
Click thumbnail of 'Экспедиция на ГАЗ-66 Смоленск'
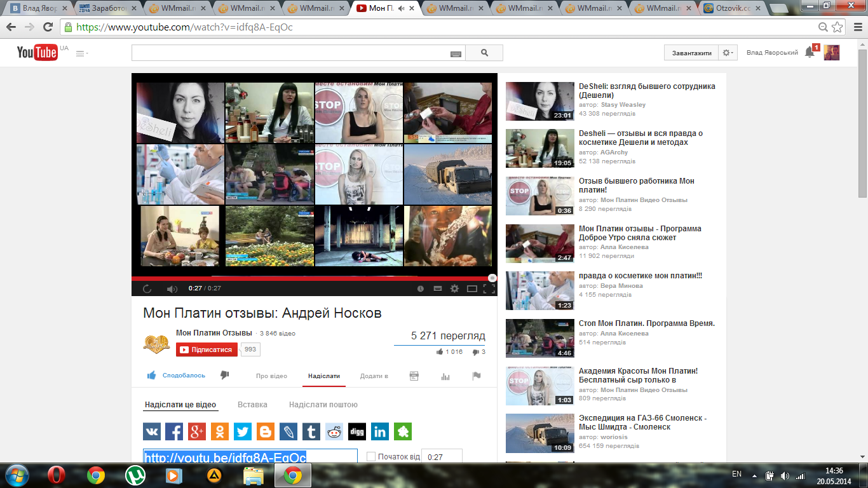coord(540,433)
